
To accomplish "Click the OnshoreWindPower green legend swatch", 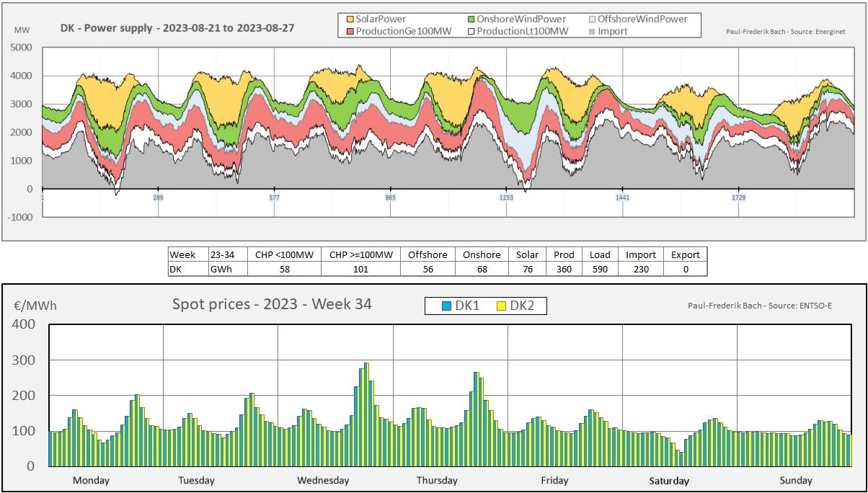I will coord(470,19).
